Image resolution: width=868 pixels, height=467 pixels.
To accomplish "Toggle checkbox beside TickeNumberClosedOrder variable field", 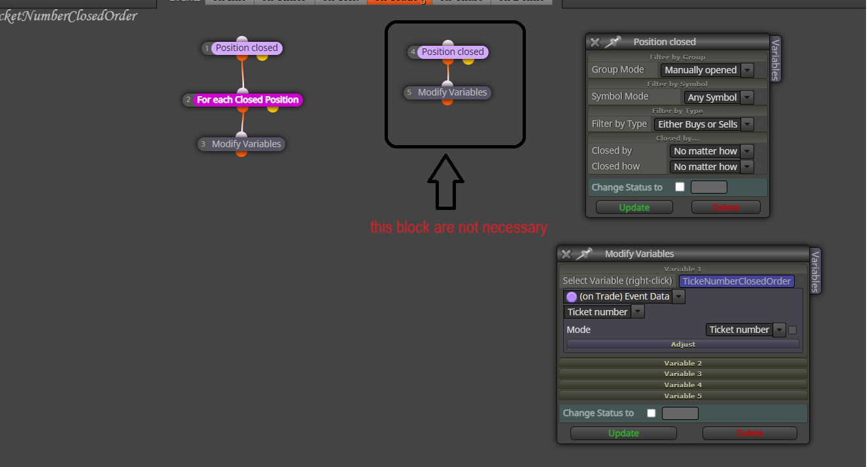I will click(801, 281).
